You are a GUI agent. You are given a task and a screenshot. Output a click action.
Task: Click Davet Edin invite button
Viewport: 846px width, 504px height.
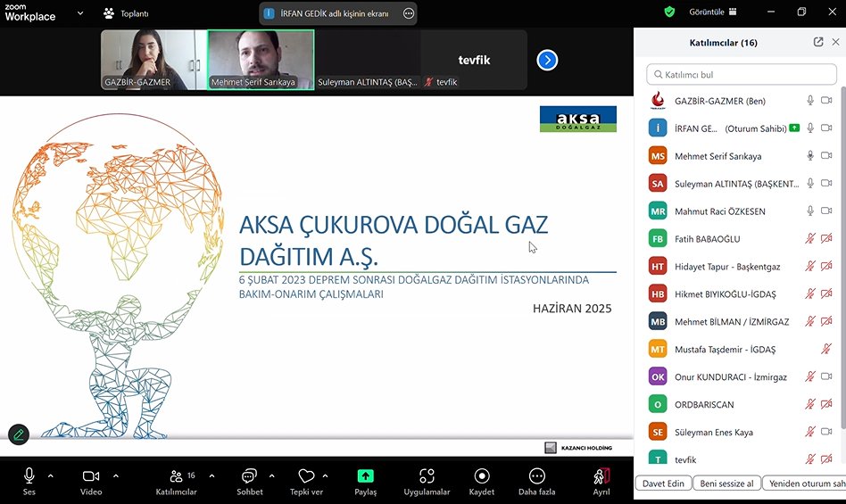click(x=663, y=483)
